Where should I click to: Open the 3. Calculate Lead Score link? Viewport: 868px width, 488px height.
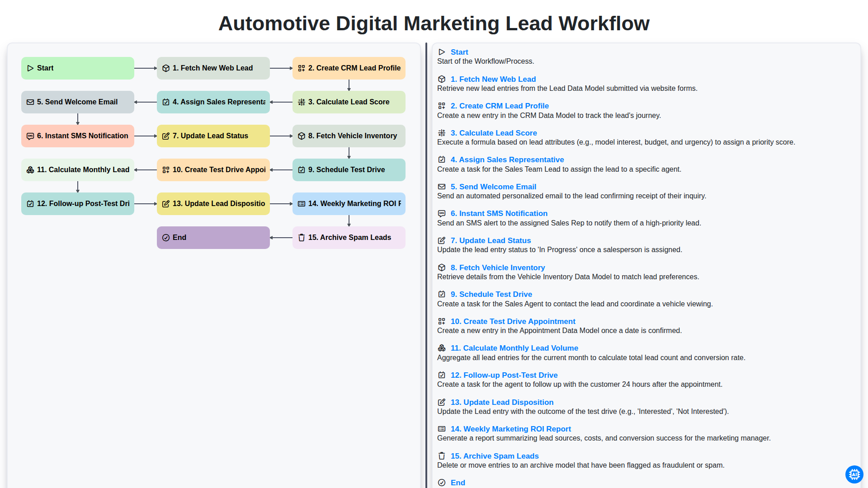tap(494, 133)
